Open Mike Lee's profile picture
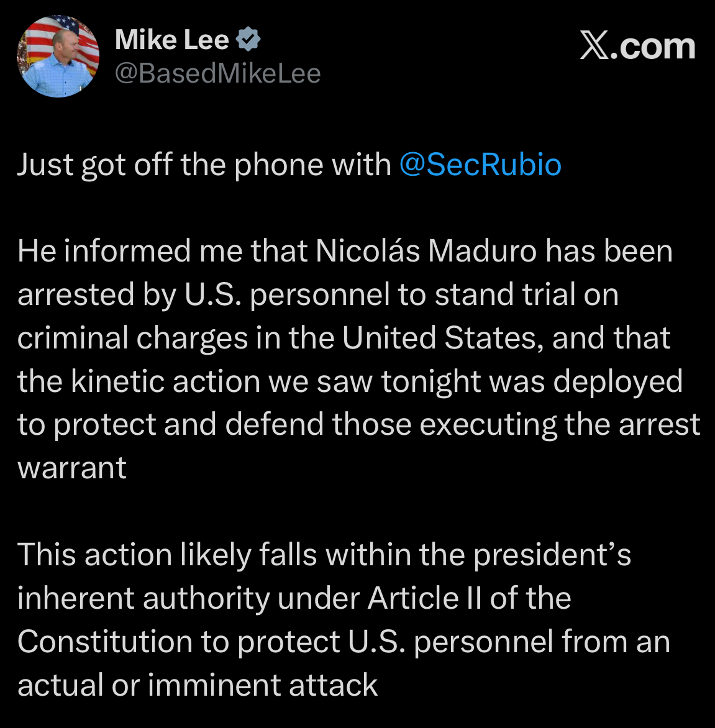Image resolution: width=715 pixels, height=728 pixels. (58, 57)
